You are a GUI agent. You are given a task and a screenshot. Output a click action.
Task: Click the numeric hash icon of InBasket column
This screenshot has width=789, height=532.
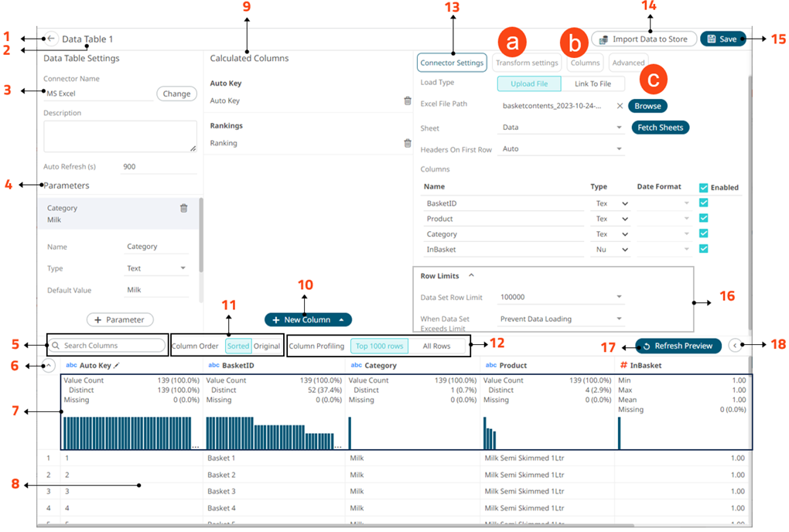point(623,365)
